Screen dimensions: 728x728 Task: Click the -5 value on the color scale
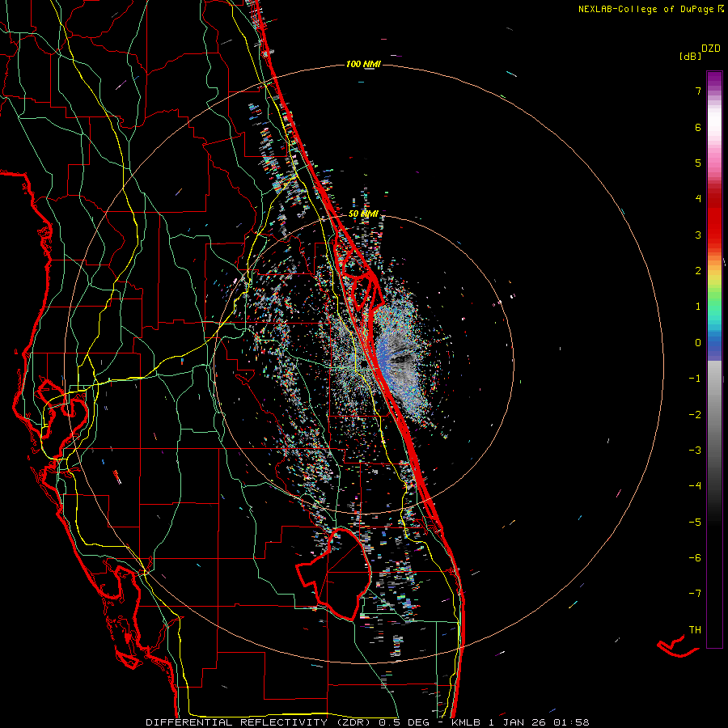(x=695, y=523)
